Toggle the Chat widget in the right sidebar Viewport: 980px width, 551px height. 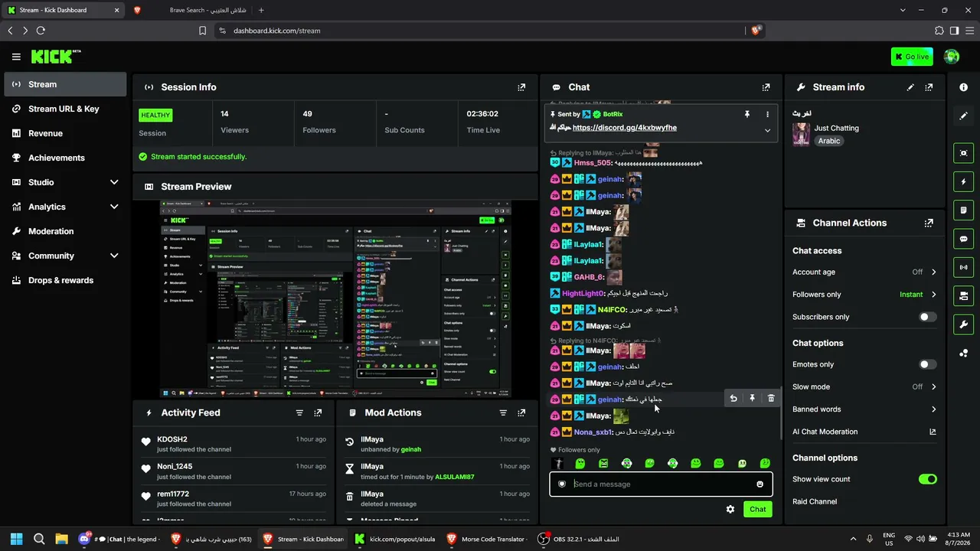(964, 239)
